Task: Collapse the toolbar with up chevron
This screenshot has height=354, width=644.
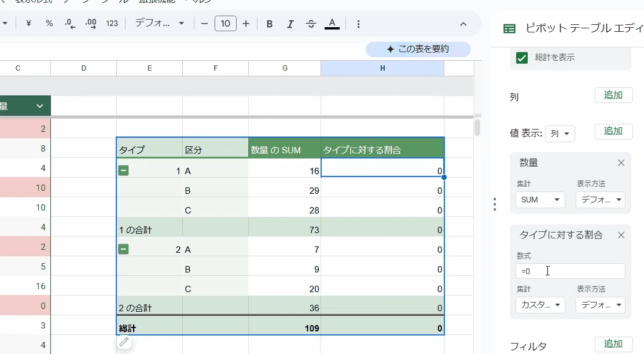Action: coord(463,24)
